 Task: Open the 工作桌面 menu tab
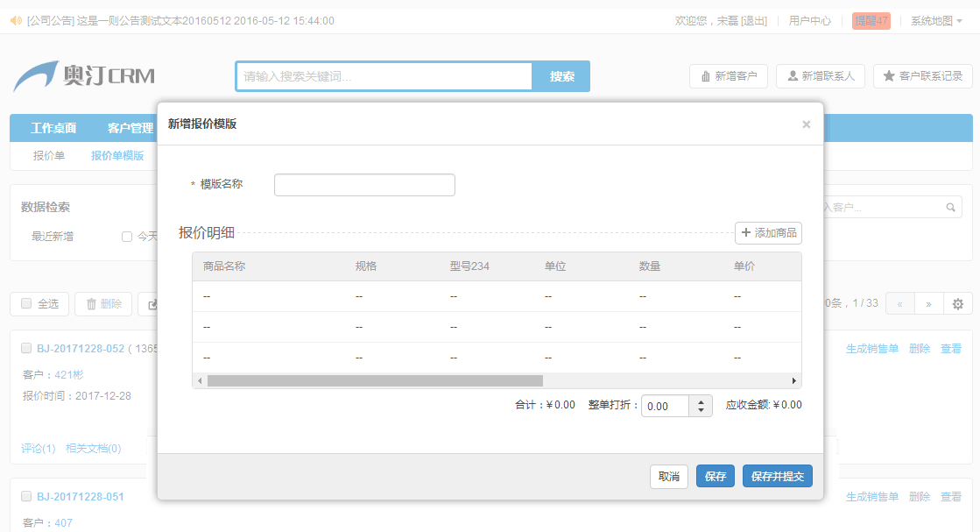click(x=53, y=128)
